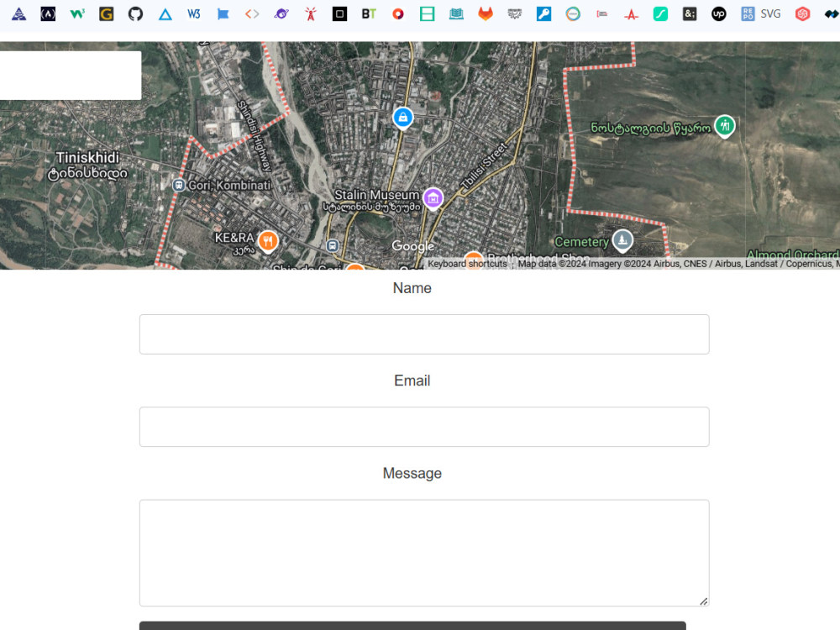The width and height of the screenshot is (840, 630).
Task: Open the blue flag bookmark icon
Action: point(223,14)
